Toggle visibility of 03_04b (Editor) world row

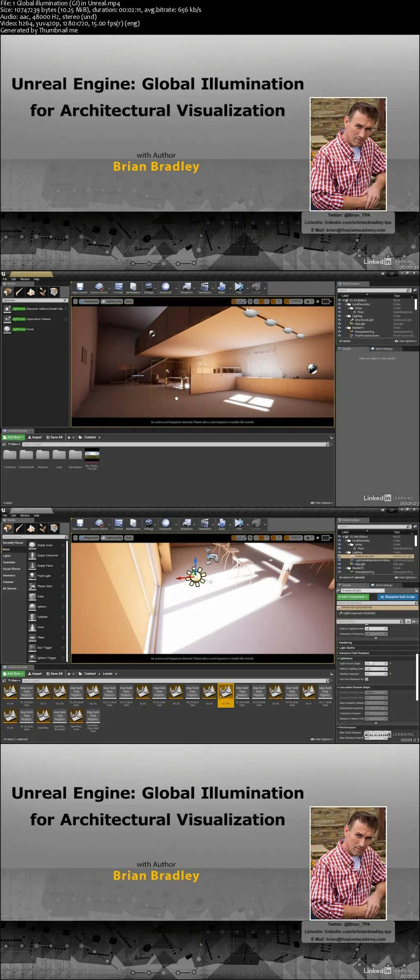[339, 536]
